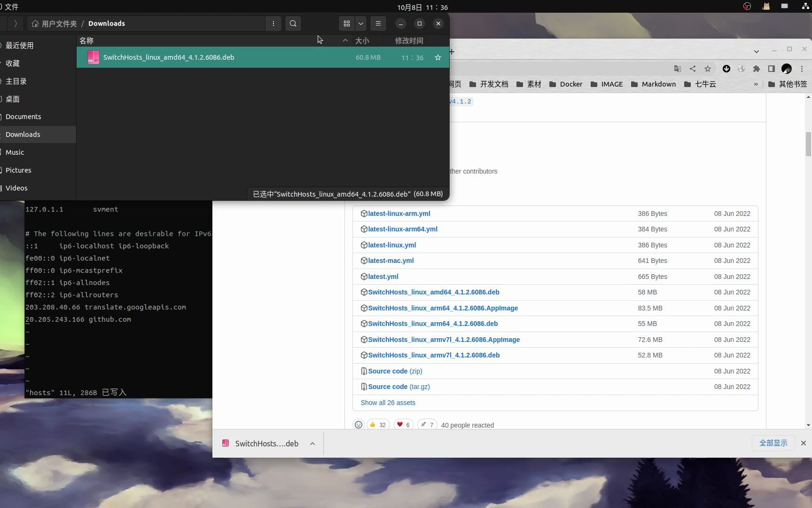Open download manager extension icon in browser

726,69
